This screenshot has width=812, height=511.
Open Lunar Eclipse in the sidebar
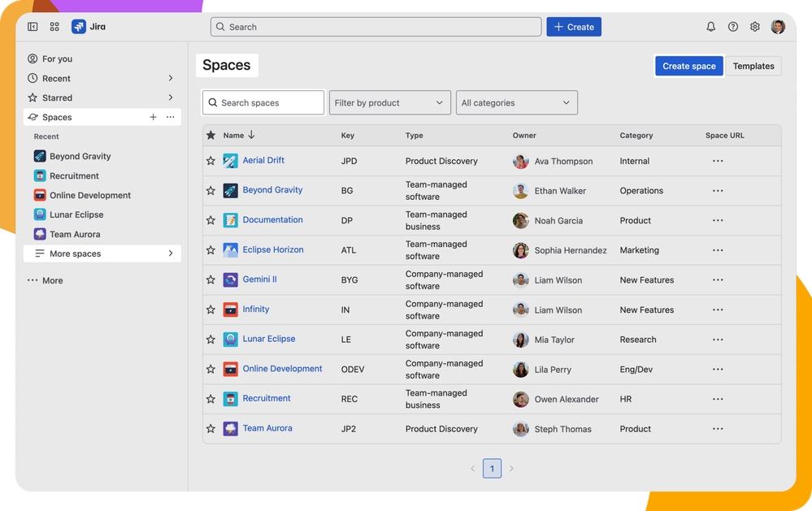point(76,214)
